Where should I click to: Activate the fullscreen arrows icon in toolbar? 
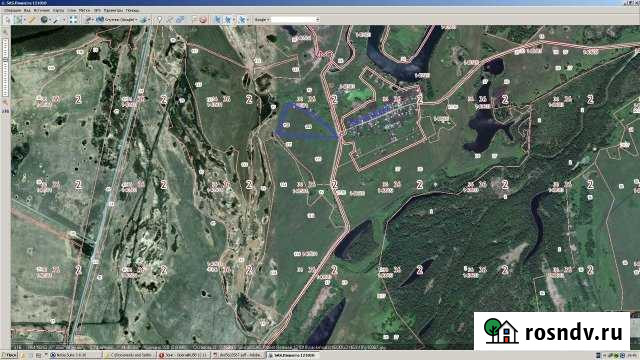point(73,20)
